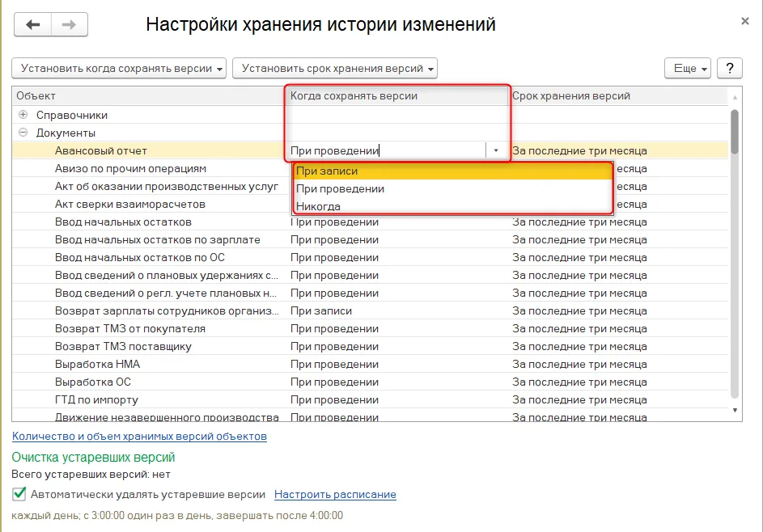Select the 'Авансовый отчет' row
763x532 pixels.
click(371, 150)
